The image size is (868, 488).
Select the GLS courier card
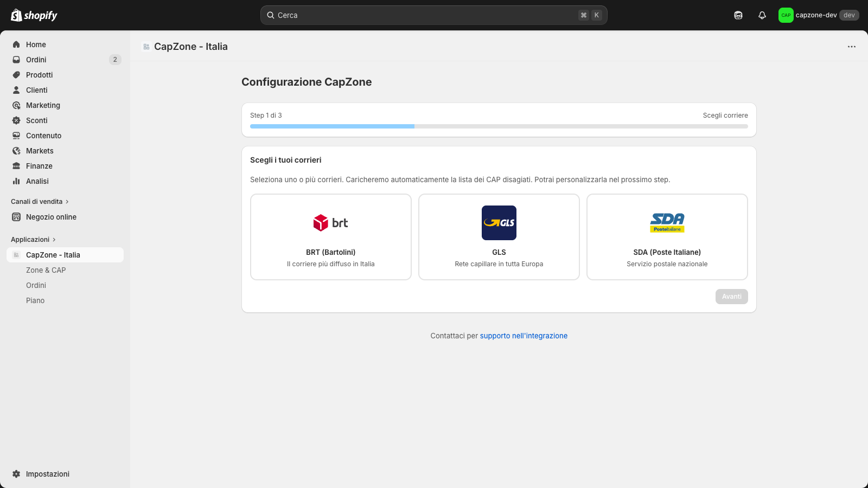click(499, 237)
